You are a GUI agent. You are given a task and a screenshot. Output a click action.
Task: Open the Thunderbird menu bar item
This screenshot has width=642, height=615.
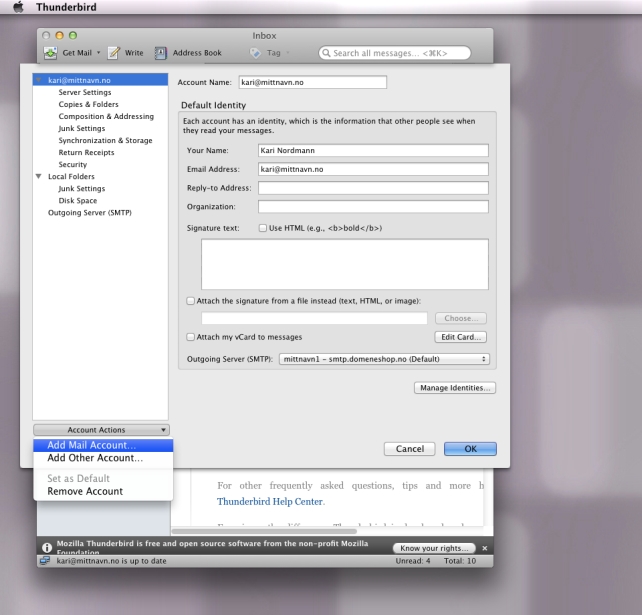tap(66, 7)
